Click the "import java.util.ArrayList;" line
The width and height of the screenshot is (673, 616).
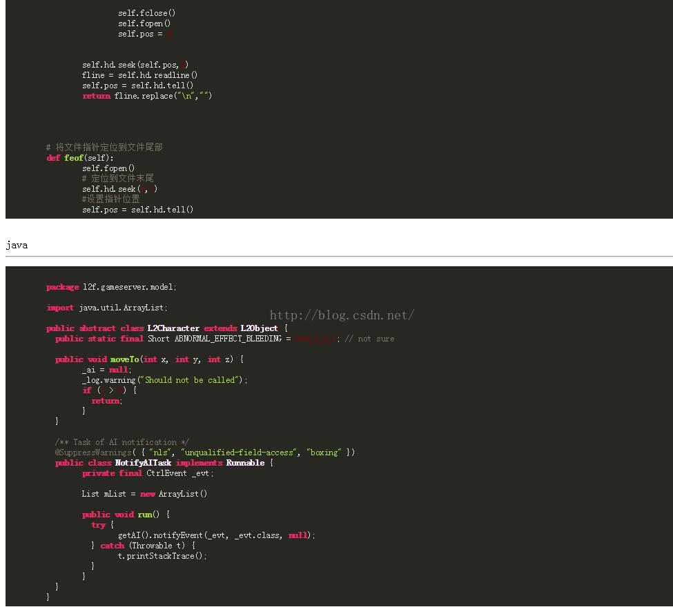pyautogui.click(x=107, y=308)
